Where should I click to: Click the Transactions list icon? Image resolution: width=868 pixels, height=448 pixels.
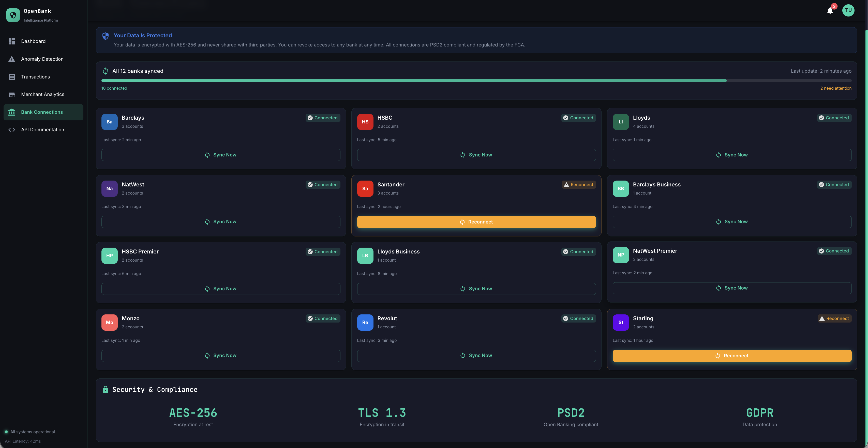coord(12,77)
